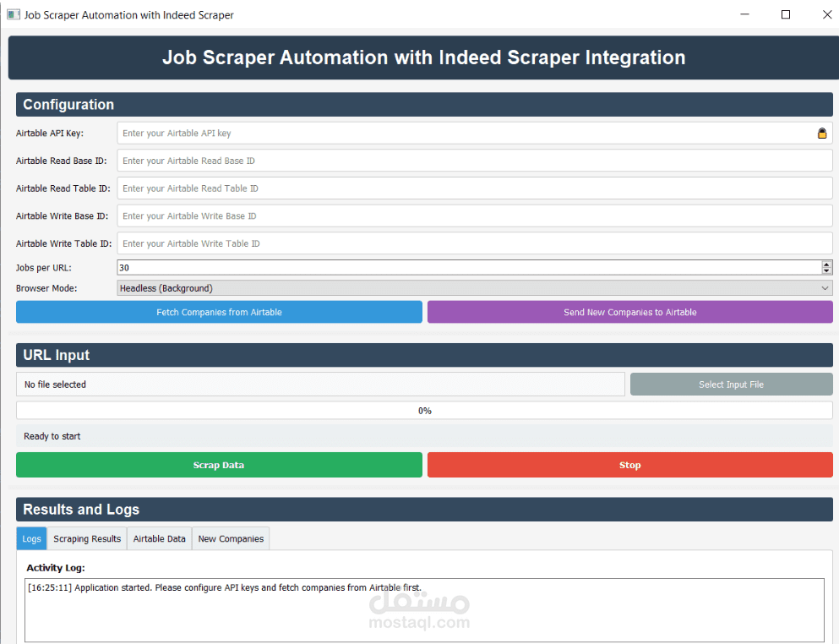The image size is (839, 644).
Task: Start scraping with the Scrap Data button
Action: tap(219, 465)
